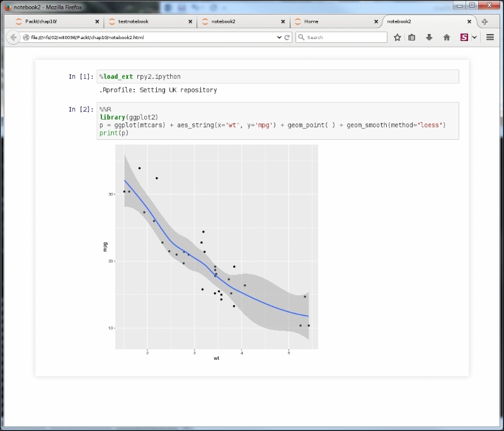504x431 pixels.
Task: Click the clipboard-style toolbar icon
Action: (x=413, y=38)
